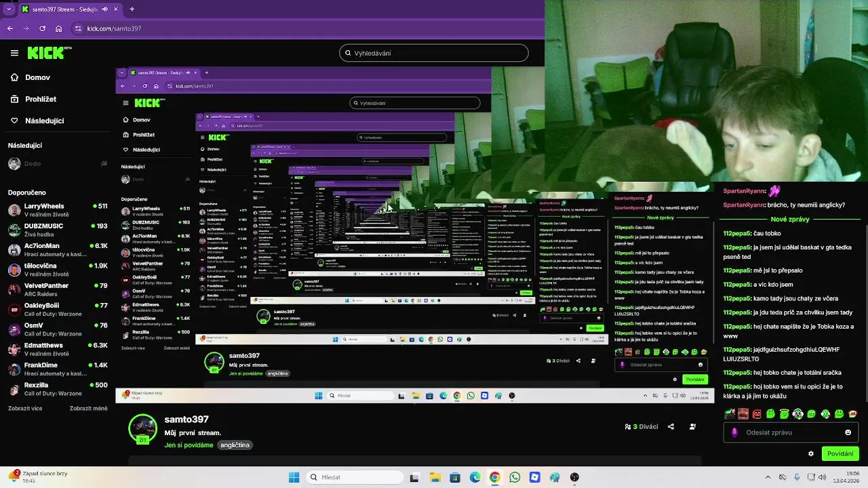Open the Kick hamburger sidebar menu

coord(14,53)
